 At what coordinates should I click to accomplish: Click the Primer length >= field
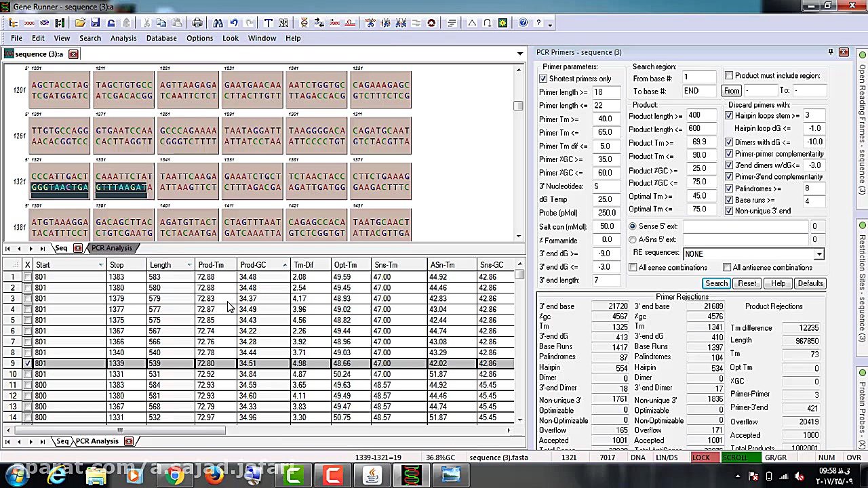[606, 92]
